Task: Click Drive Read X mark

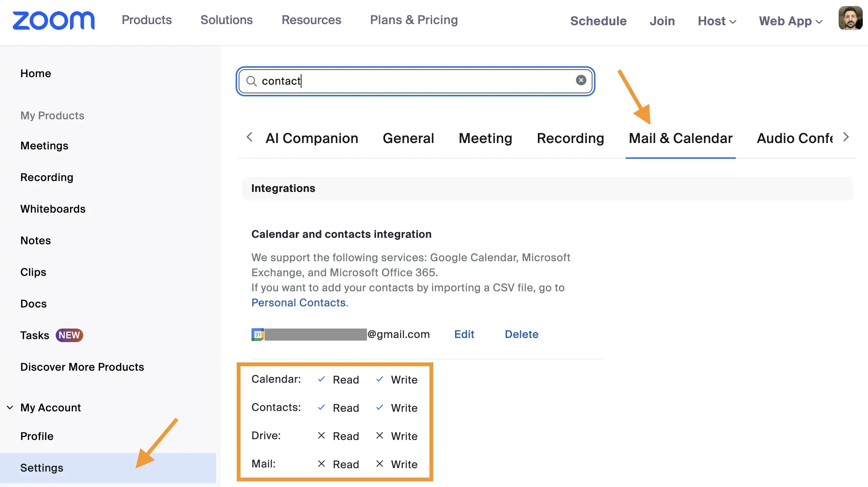Action: 321,435
